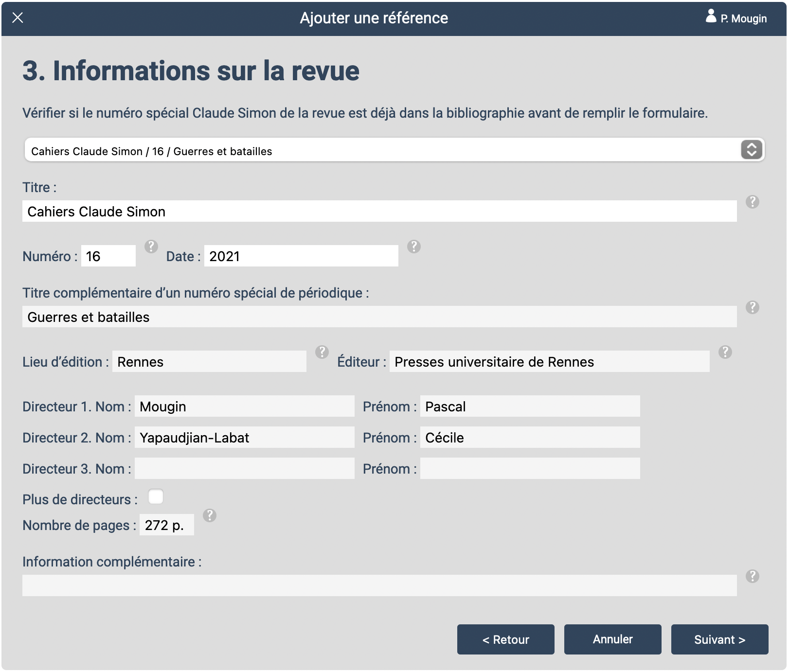Click the Date field containing 2021
This screenshot has height=672, width=789.
point(301,256)
